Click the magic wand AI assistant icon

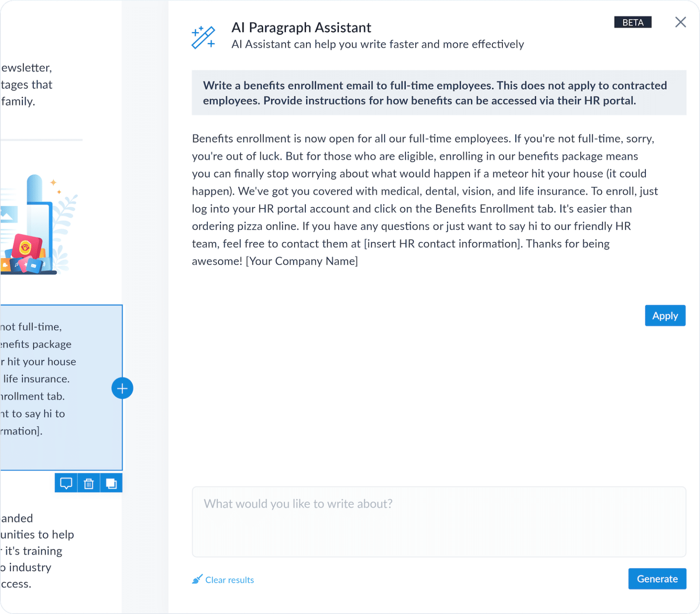click(x=203, y=37)
